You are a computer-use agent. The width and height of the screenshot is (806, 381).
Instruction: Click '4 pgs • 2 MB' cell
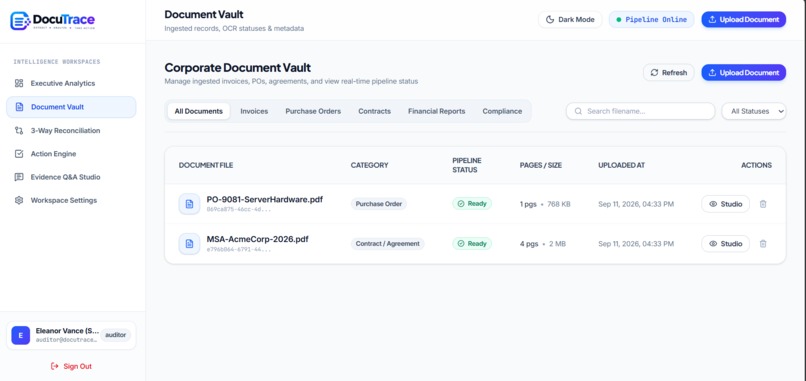[543, 244]
